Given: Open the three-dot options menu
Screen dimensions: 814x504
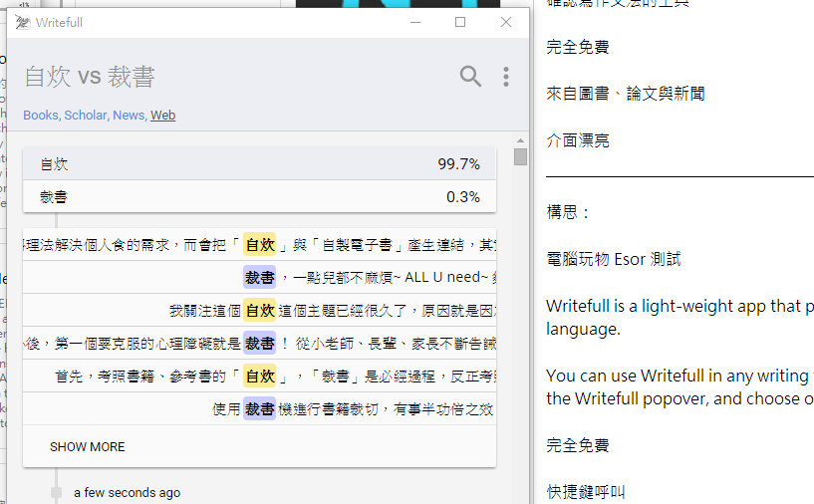Looking at the screenshot, I should (x=505, y=77).
